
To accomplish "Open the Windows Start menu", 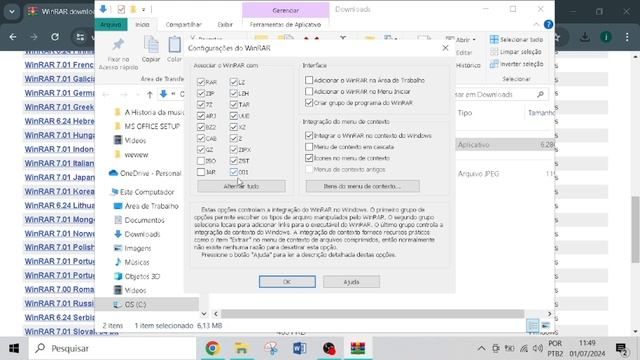I will 14,349.
